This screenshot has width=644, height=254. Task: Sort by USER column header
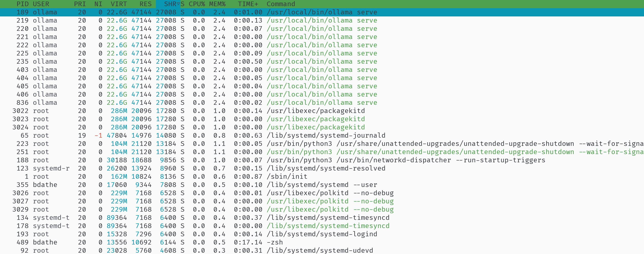tap(41, 4)
